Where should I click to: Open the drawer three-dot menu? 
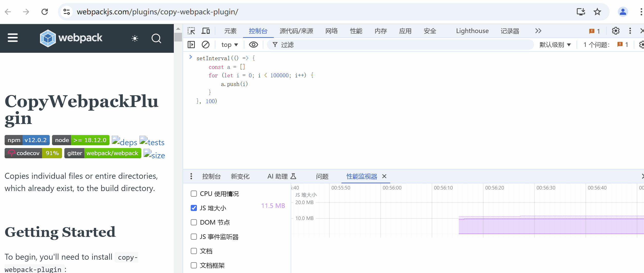[191, 176]
